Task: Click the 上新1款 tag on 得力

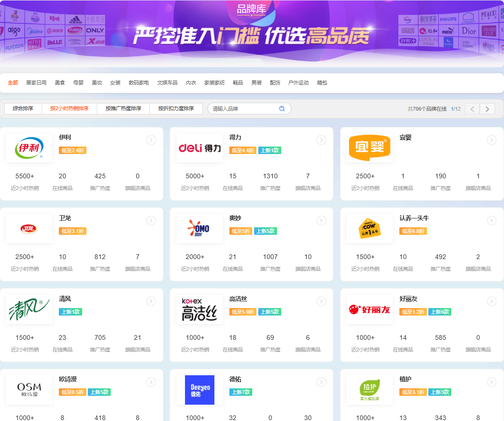Action: (270, 150)
